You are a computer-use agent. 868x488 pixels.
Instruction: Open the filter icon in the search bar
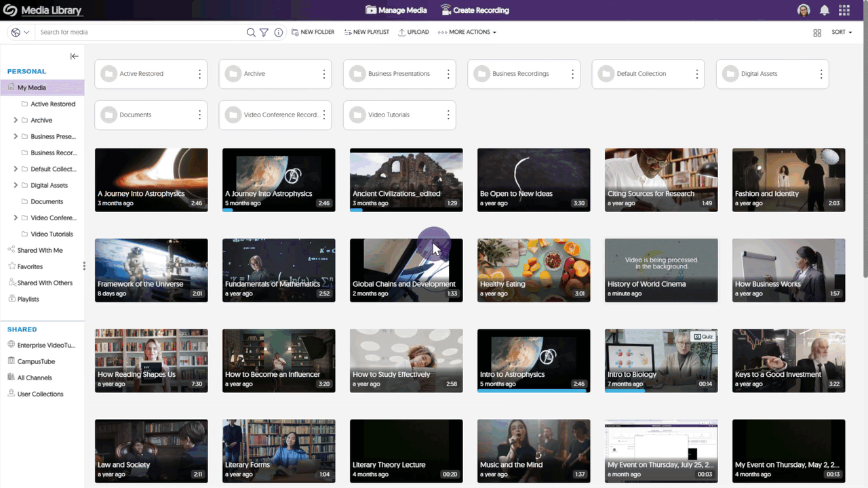264,32
